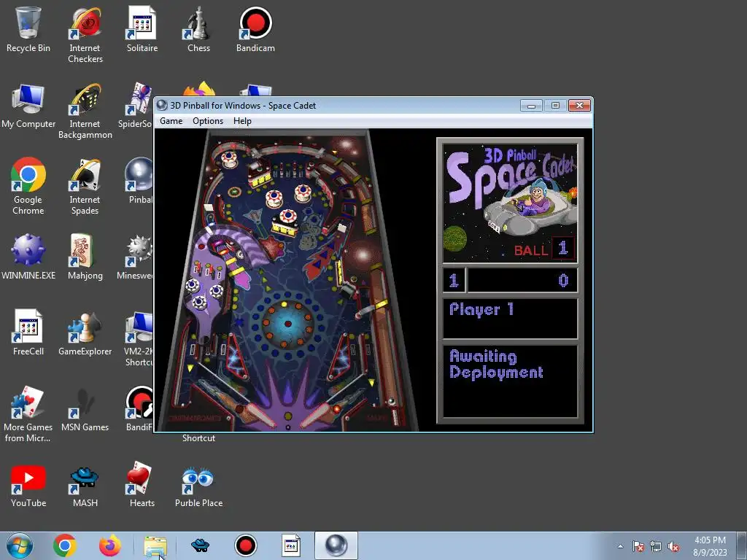Select the Bandicam desktop icon

click(x=255, y=29)
